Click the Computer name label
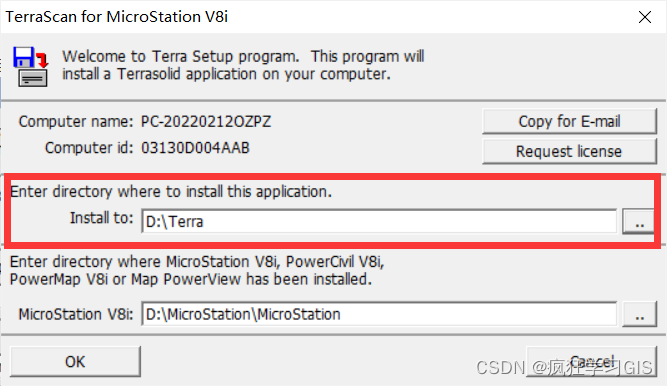This screenshot has height=386, width=667. point(76,122)
